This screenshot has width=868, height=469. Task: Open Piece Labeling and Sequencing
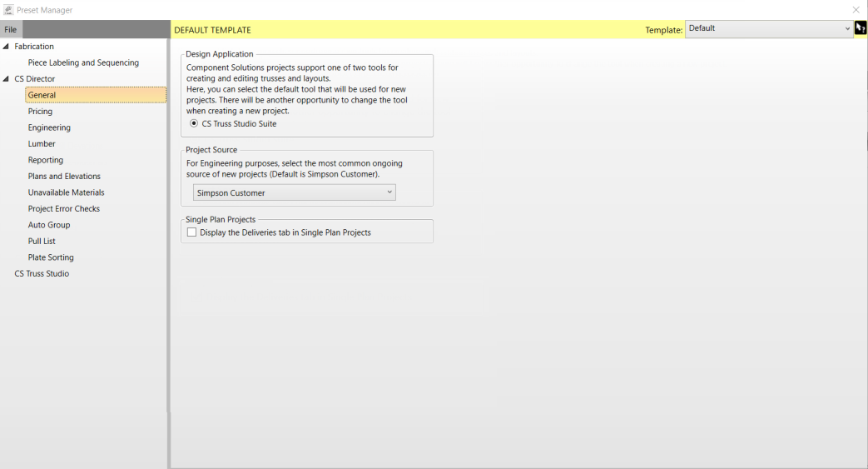[x=83, y=62]
